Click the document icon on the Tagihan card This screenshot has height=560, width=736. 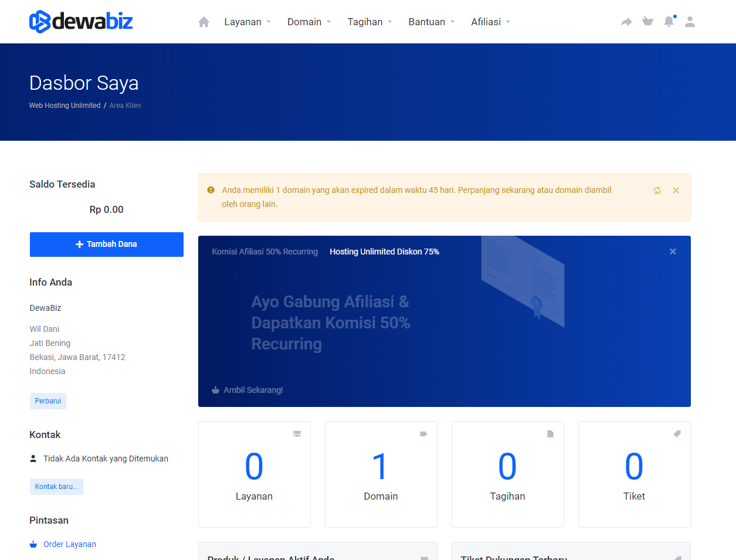(550, 433)
